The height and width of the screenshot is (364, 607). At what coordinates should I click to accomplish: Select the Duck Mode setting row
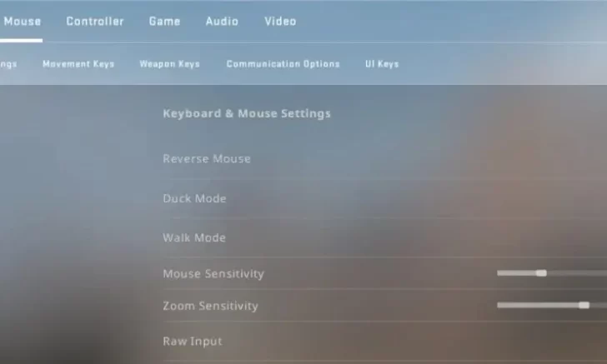click(x=385, y=198)
